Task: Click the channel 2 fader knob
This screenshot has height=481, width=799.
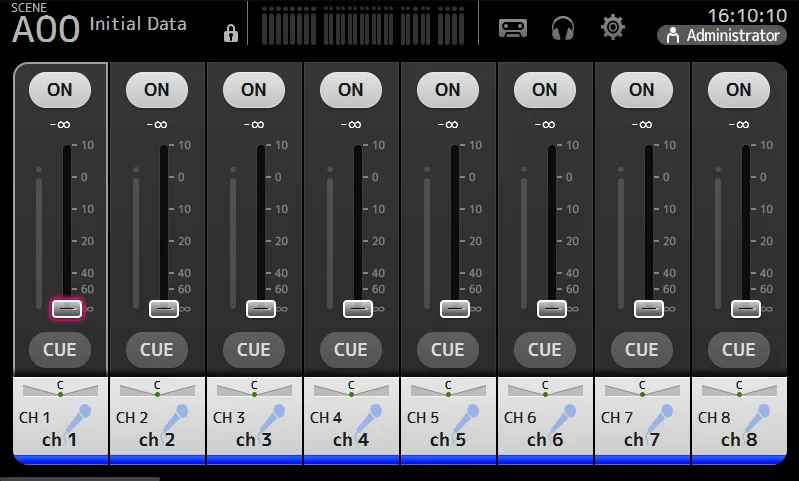Action: pos(164,309)
